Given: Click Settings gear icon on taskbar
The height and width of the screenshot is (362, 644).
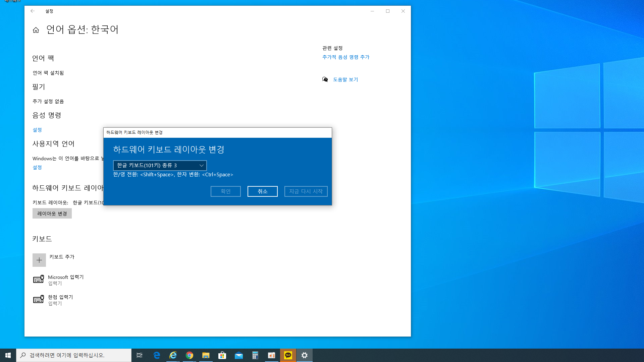Looking at the screenshot, I should coord(305,355).
